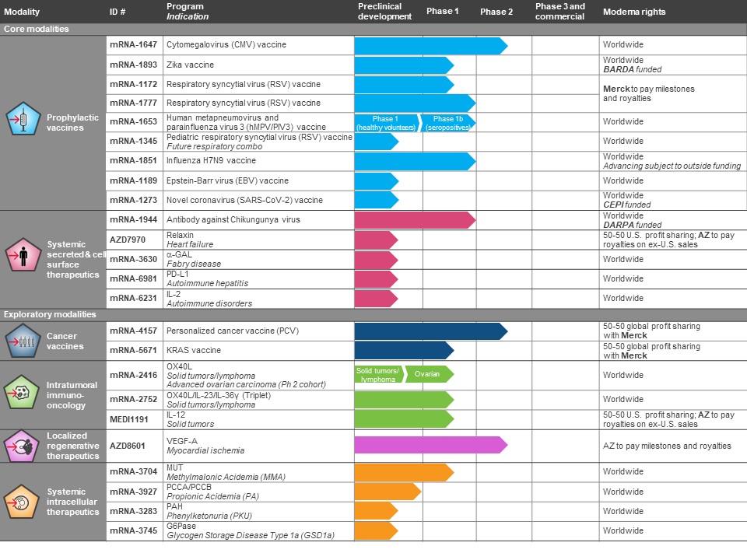This screenshot has width=747, height=560.
Task: Click the Exploratory modalities section header
Action: click(50, 314)
